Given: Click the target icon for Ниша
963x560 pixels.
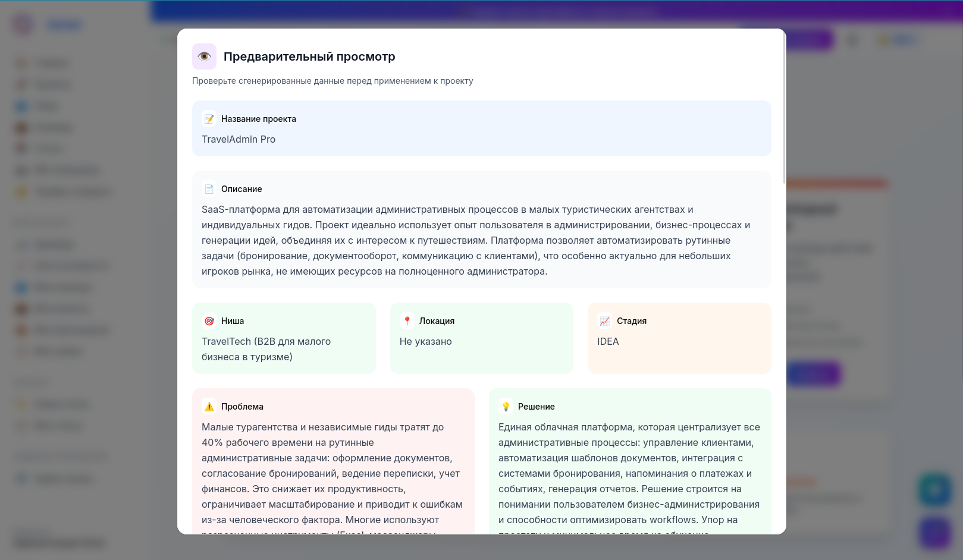Looking at the screenshot, I should pyautogui.click(x=209, y=321).
